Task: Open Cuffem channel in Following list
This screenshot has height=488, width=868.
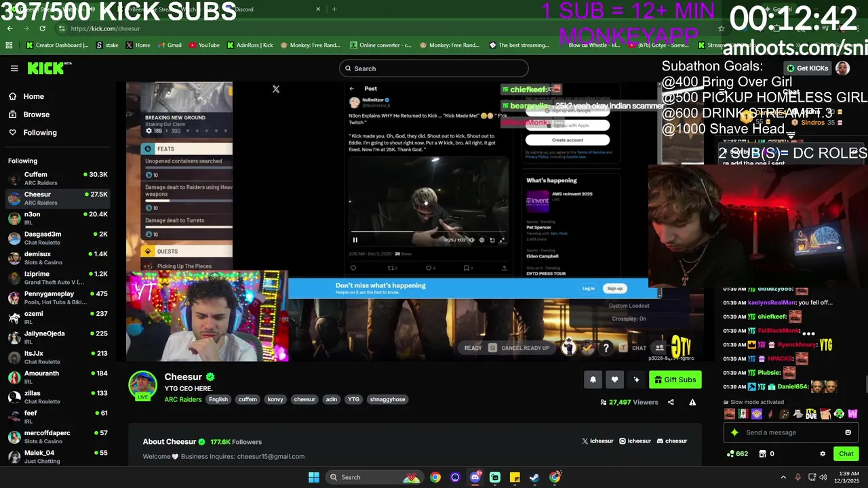Action: tap(58, 179)
